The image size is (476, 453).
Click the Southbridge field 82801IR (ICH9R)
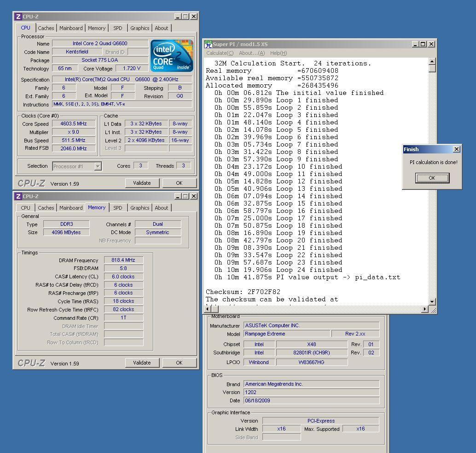pos(312,353)
